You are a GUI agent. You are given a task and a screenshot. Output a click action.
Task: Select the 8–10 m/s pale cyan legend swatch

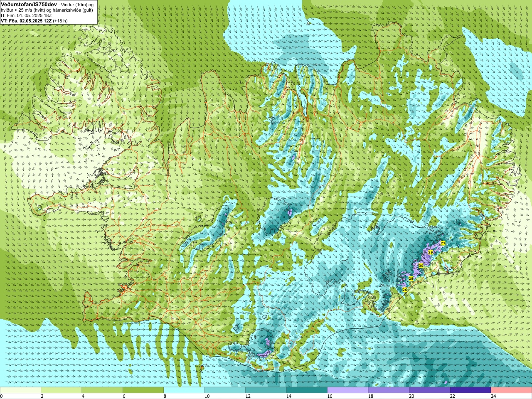pos(184,390)
